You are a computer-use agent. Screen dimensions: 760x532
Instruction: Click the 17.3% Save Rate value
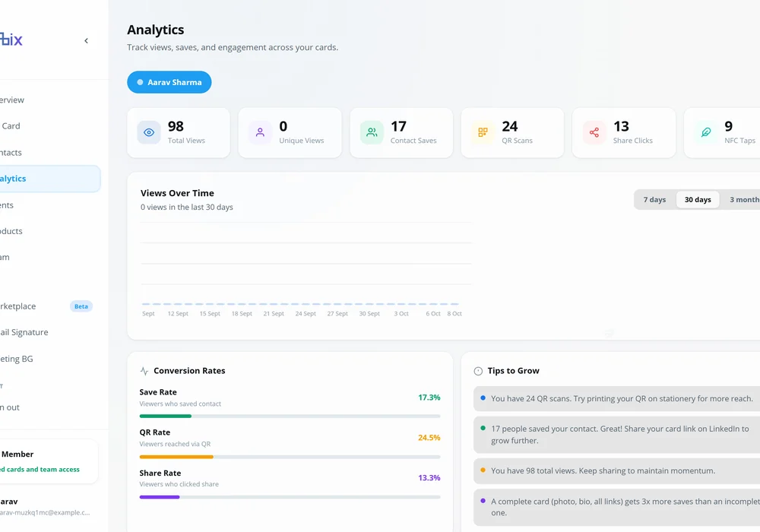coord(429,397)
